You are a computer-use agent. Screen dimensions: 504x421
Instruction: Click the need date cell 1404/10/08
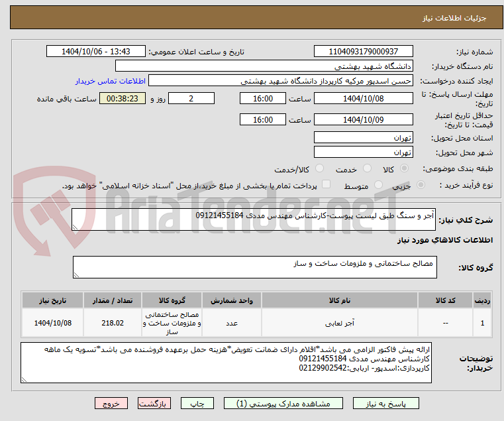(x=53, y=323)
